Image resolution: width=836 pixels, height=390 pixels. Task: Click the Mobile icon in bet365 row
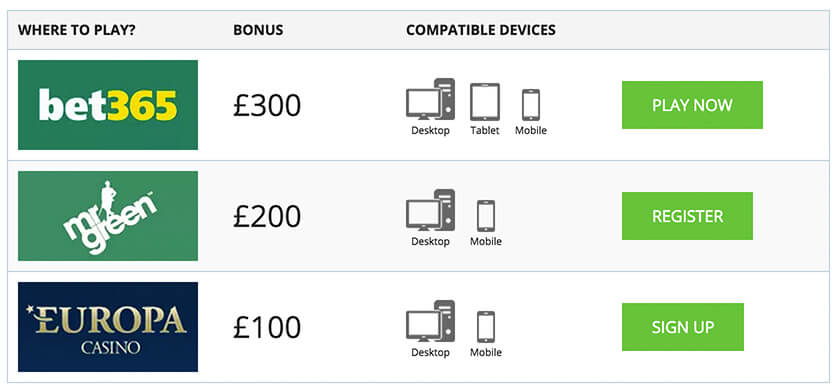click(x=530, y=105)
